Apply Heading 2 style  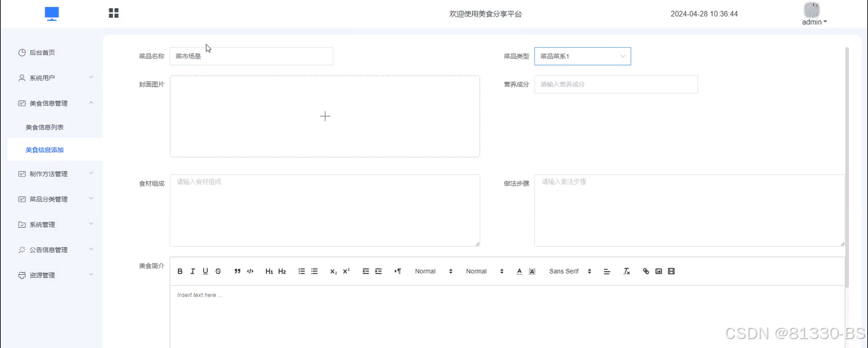click(x=282, y=271)
